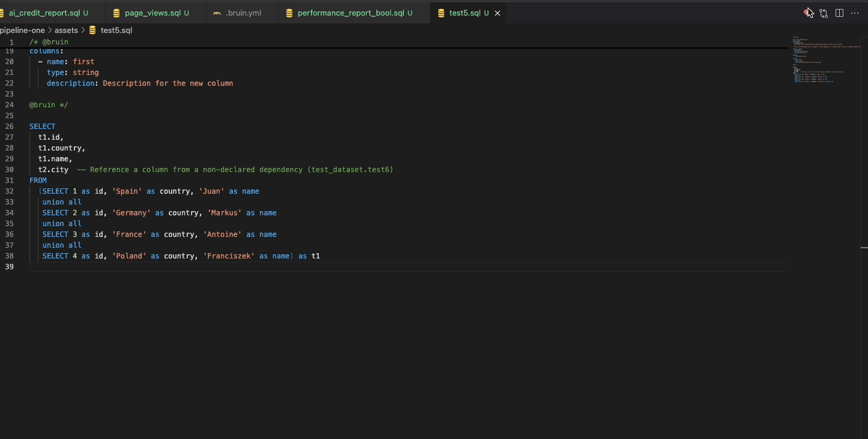This screenshot has height=439, width=868.
Task: Click the FROM keyword on line 31
Action: coord(38,181)
